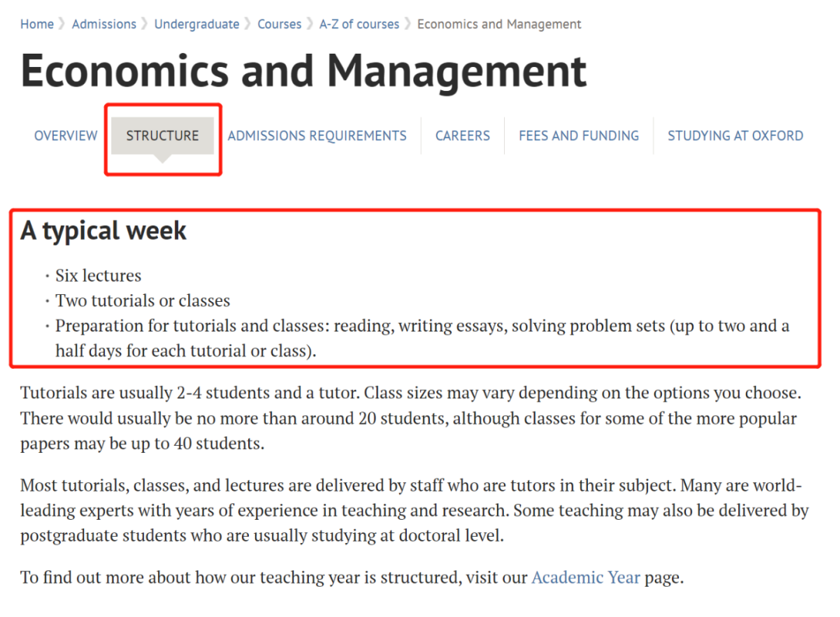Follow the Academic Year link
Image resolution: width=840 pixels, height=617 pixels.
click(586, 577)
